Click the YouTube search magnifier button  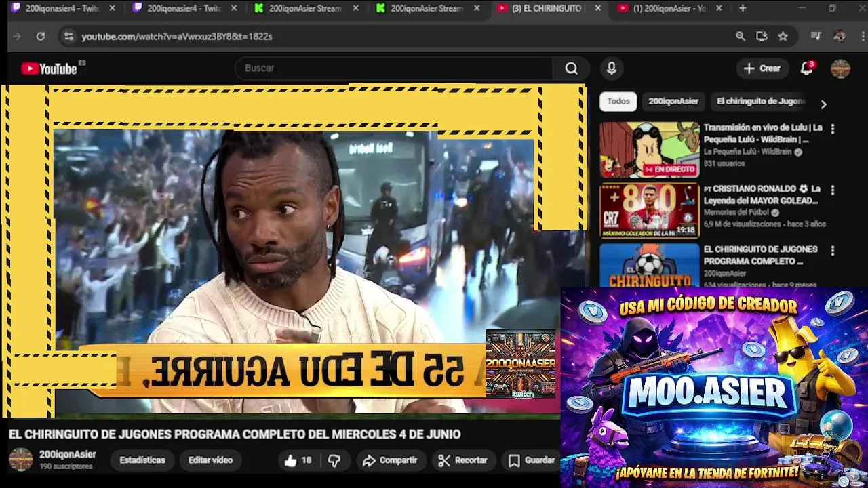point(572,68)
